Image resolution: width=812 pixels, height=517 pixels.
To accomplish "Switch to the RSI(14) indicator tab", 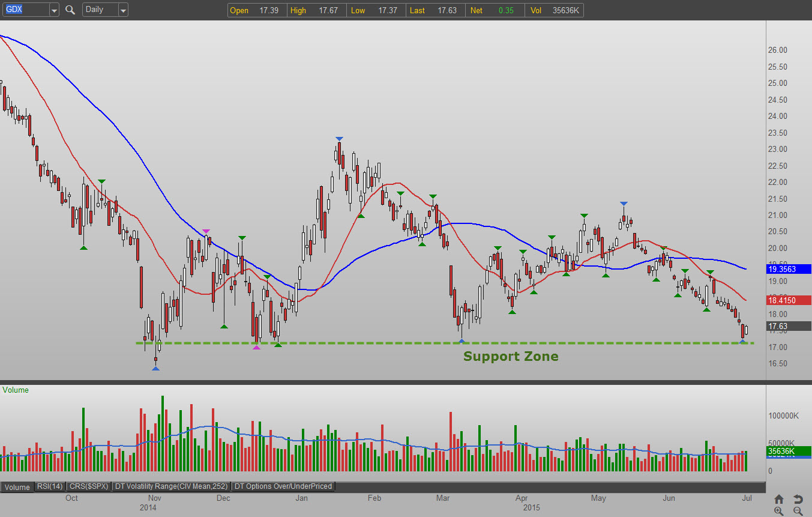I will coord(50,486).
